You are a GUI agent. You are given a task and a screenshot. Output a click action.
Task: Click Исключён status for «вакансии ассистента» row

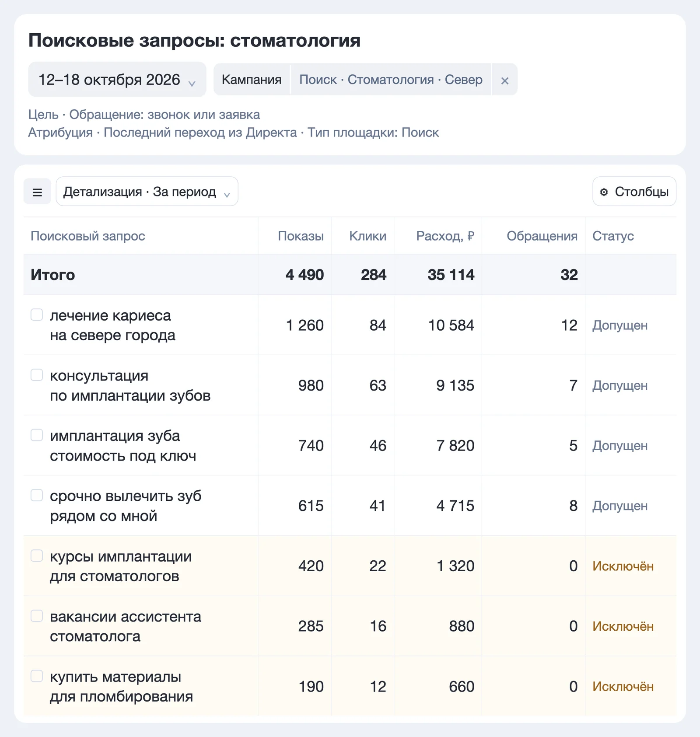(623, 626)
